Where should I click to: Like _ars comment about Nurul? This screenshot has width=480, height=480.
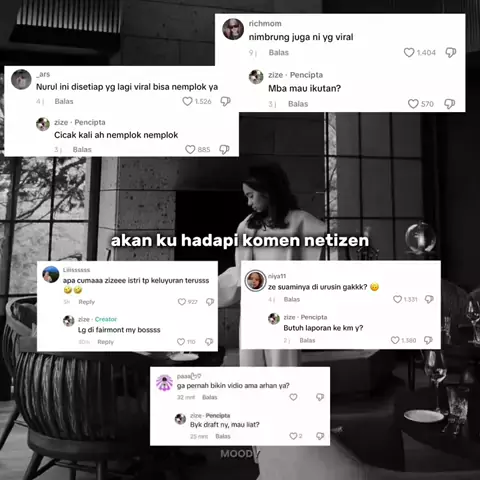187,101
